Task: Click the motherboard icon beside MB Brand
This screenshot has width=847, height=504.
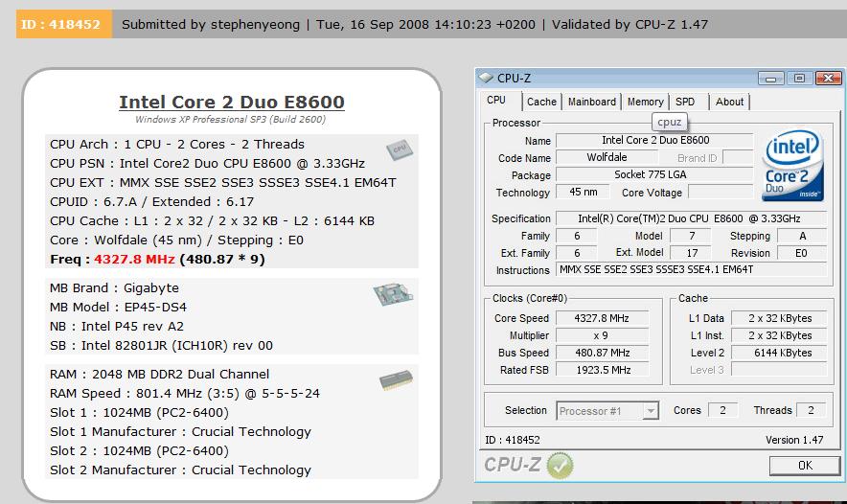Action: pos(393,294)
